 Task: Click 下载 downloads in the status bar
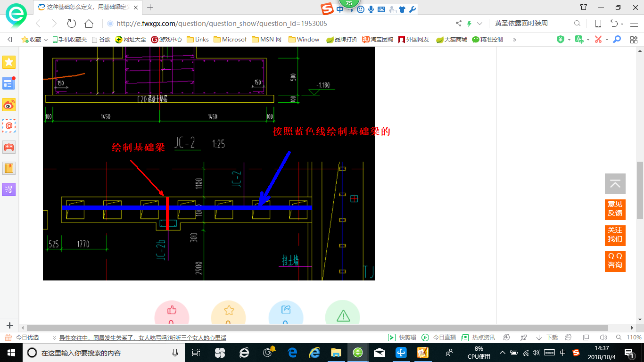[x=547, y=337]
